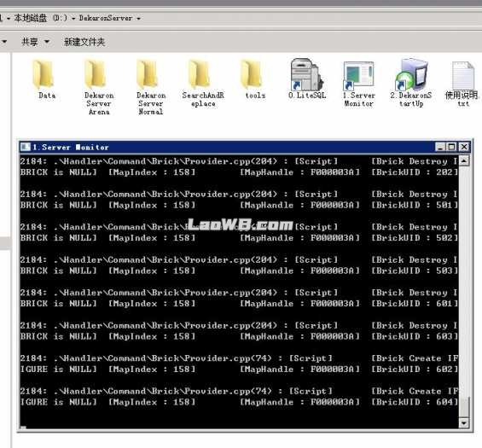Expand the DekaronServer breadcrumb dropdown arrow
Image resolution: width=482 pixels, height=448 pixels.
[138, 19]
